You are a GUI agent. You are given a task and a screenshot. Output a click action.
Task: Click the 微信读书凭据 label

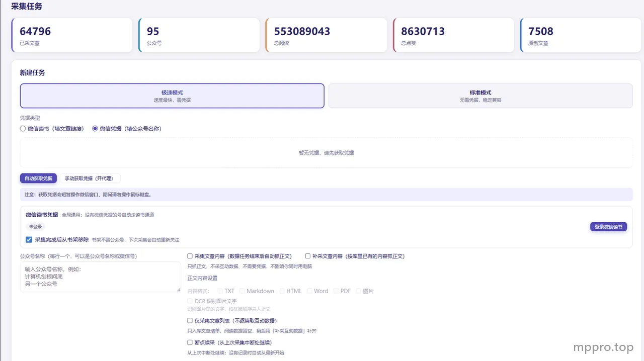(x=42, y=215)
